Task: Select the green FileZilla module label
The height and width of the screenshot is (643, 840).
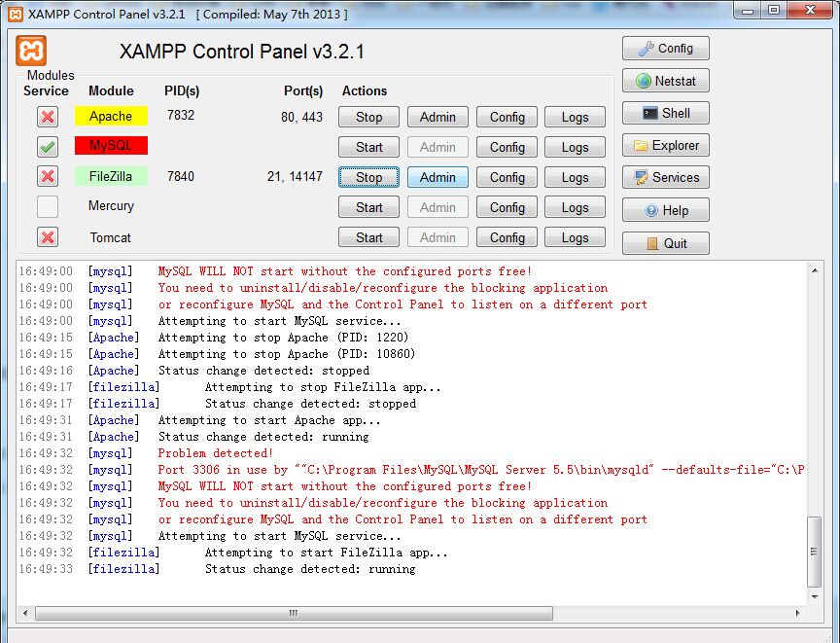Action: 111,176
